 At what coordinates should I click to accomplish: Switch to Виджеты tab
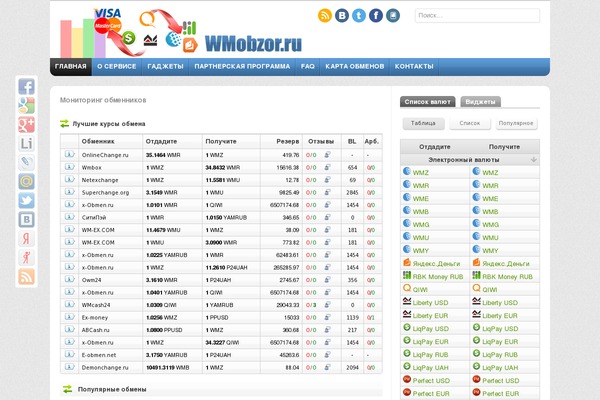pyautogui.click(x=480, y=102)
